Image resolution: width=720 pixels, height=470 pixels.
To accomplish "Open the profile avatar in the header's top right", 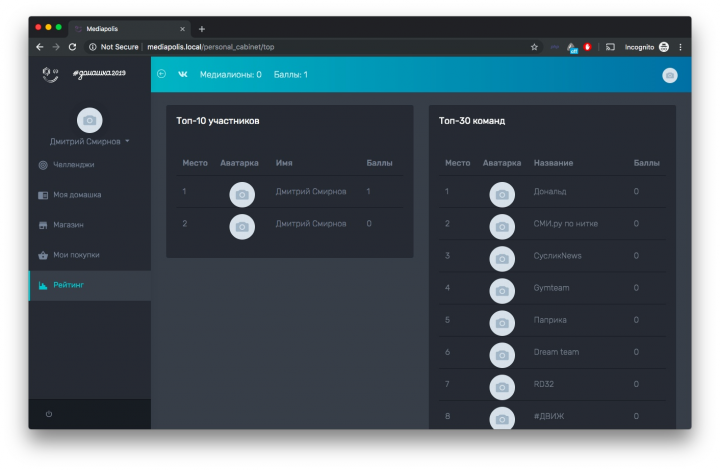I will pyautogui.click(x=669, y=75).
